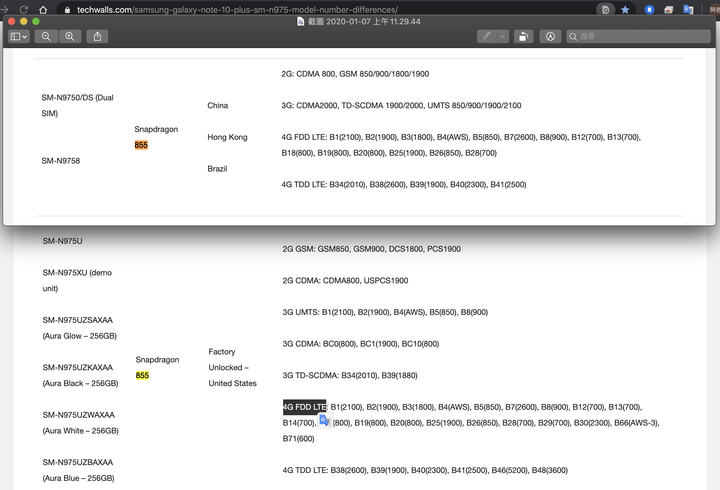720x490 pixels.
Task: Click '3G CDMA: BC0(800)' line
Action: 361,344
